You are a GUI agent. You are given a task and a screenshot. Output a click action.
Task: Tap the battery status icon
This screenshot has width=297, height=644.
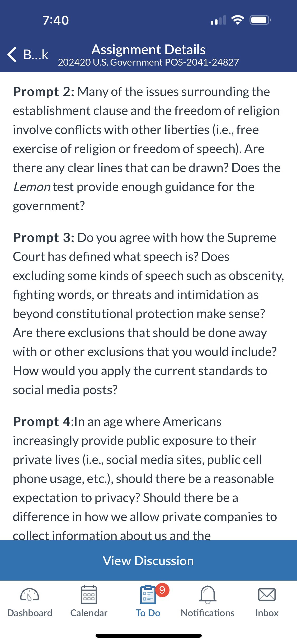pos(261,20)
